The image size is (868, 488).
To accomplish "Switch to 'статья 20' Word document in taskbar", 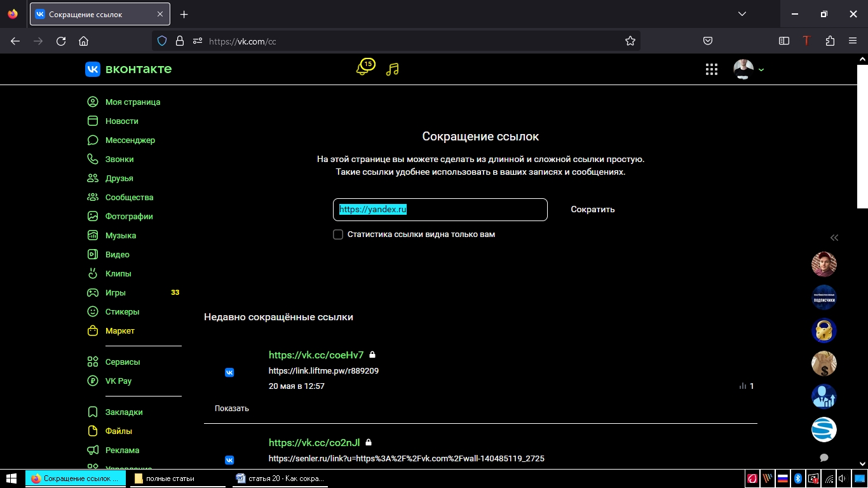I will point(280,478).
